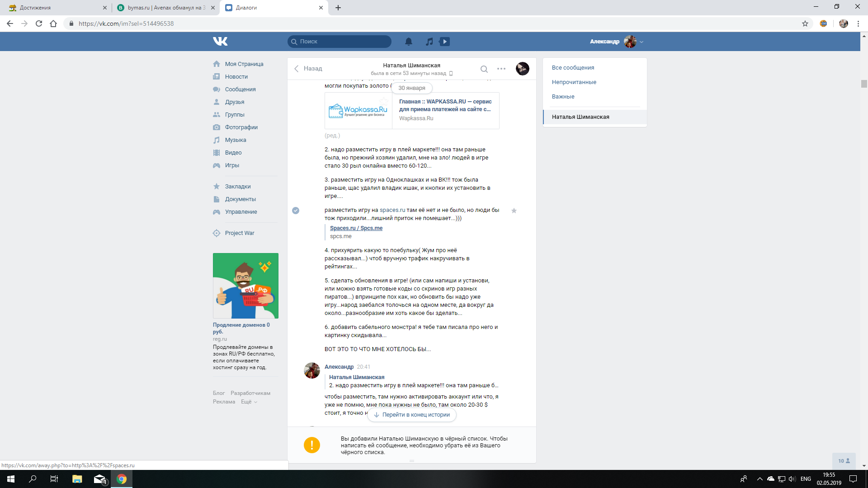This screenshot has width=868, height=488.
Task: Toggle the selected message checkmark
Action: 296,211
